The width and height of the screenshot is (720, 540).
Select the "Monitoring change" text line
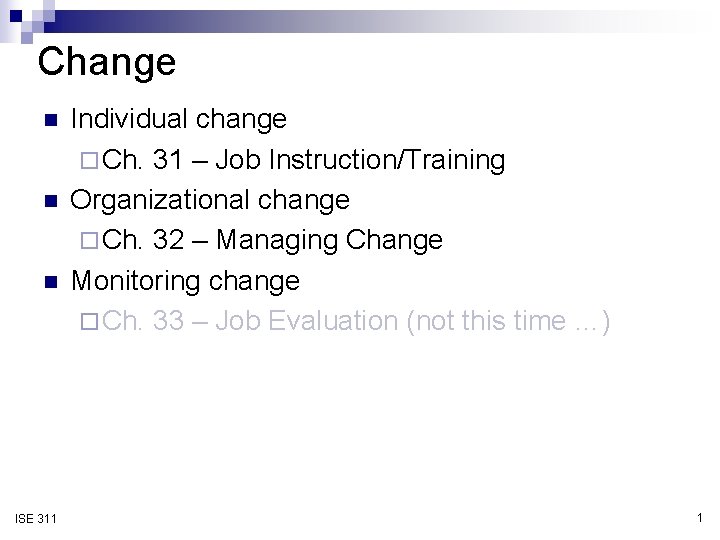pyautogui.click(x=185, y=280)
